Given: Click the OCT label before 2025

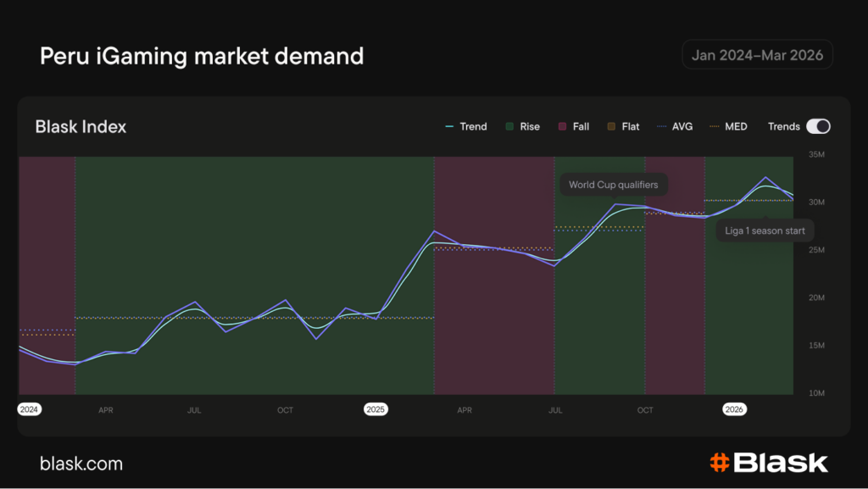Looking at the screenshot, I should pyautogui.click(x=285, y=410).
